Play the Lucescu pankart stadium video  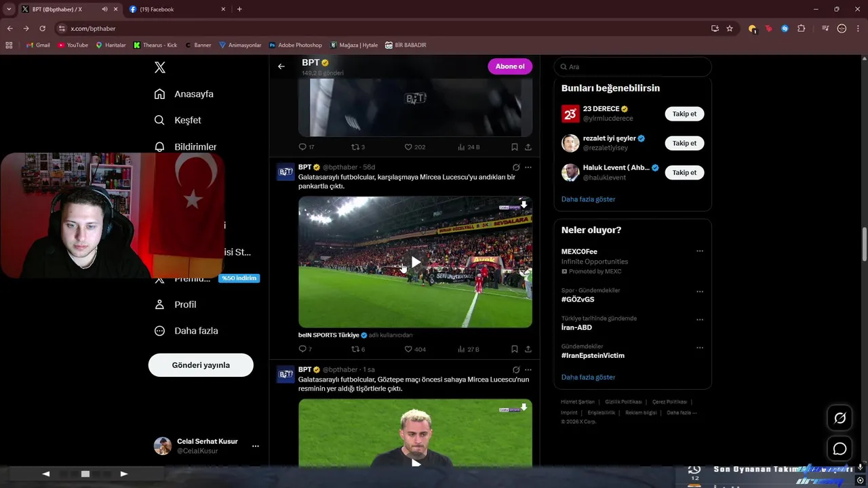pyautogui.click(x=416, y=262)
